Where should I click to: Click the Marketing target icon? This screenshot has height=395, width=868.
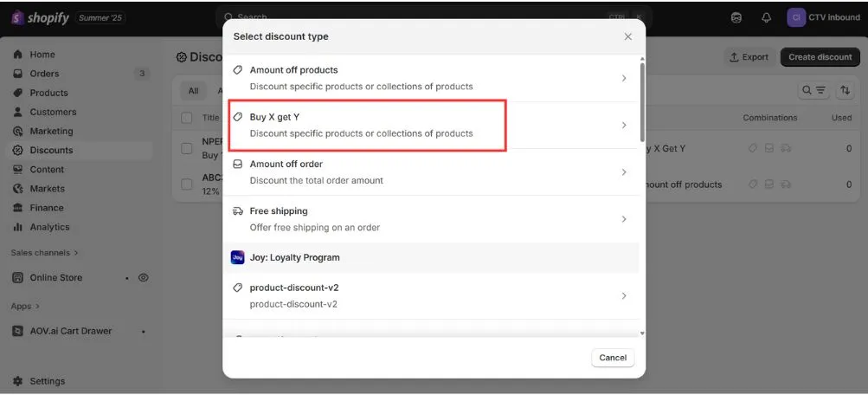[17, 132]
